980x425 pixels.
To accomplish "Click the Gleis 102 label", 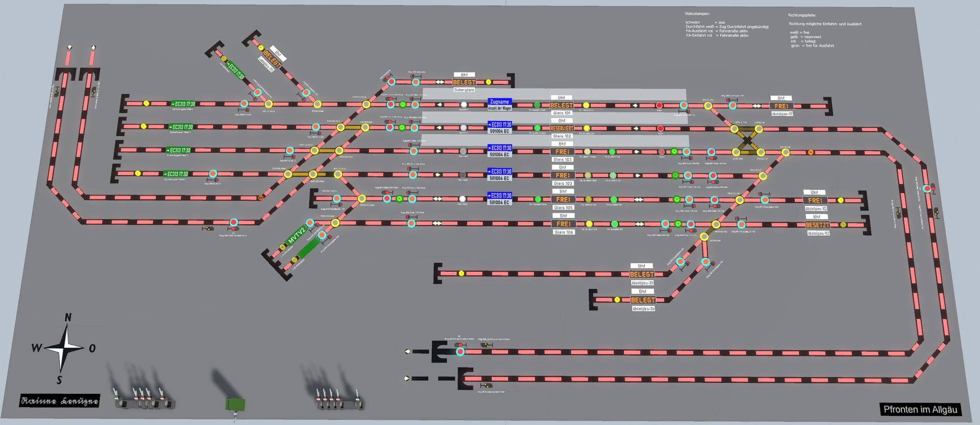I will tap(562, 136).
